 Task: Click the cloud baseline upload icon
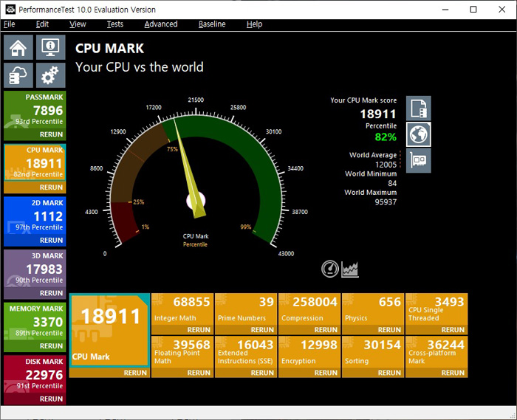[18, 75]
